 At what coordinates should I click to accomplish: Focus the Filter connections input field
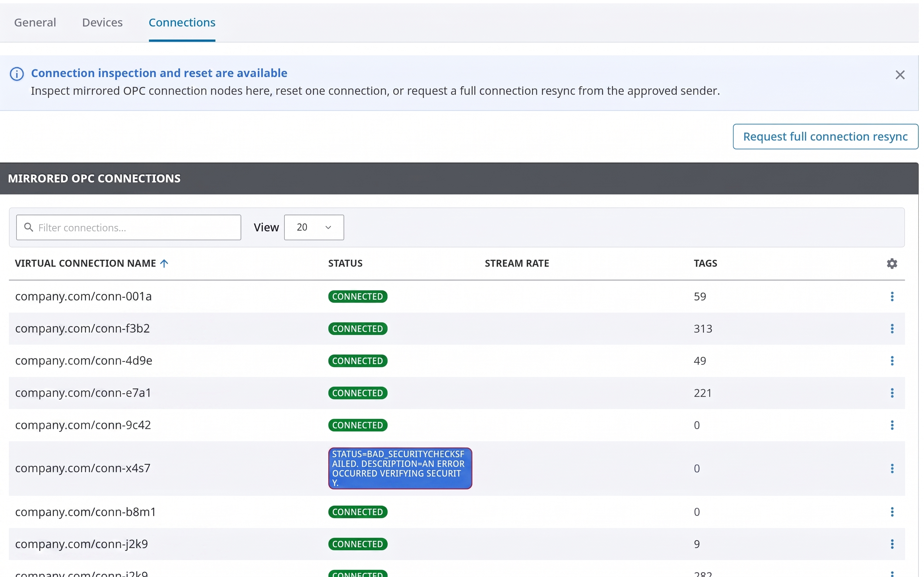[x=129, y=227]
